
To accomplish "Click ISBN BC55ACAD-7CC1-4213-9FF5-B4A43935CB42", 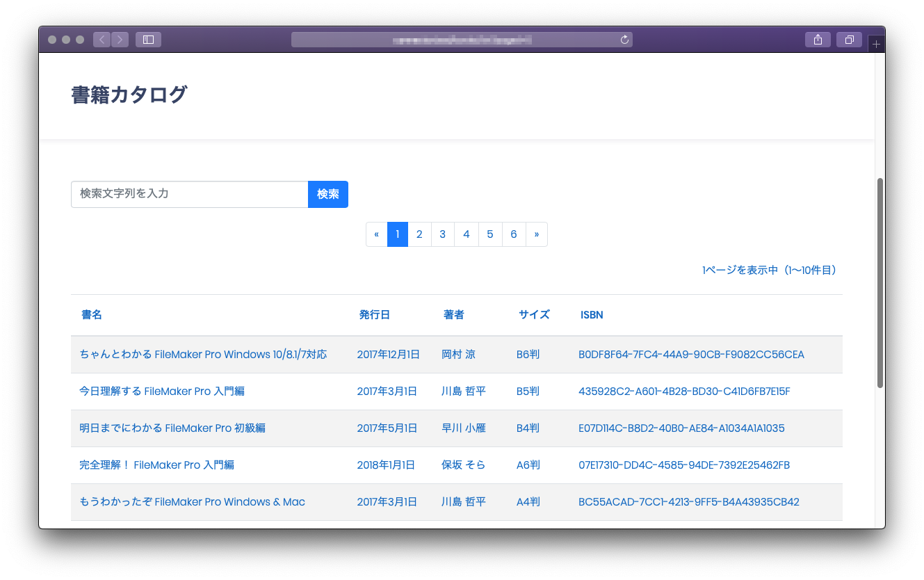I will [x=689, y=502].
